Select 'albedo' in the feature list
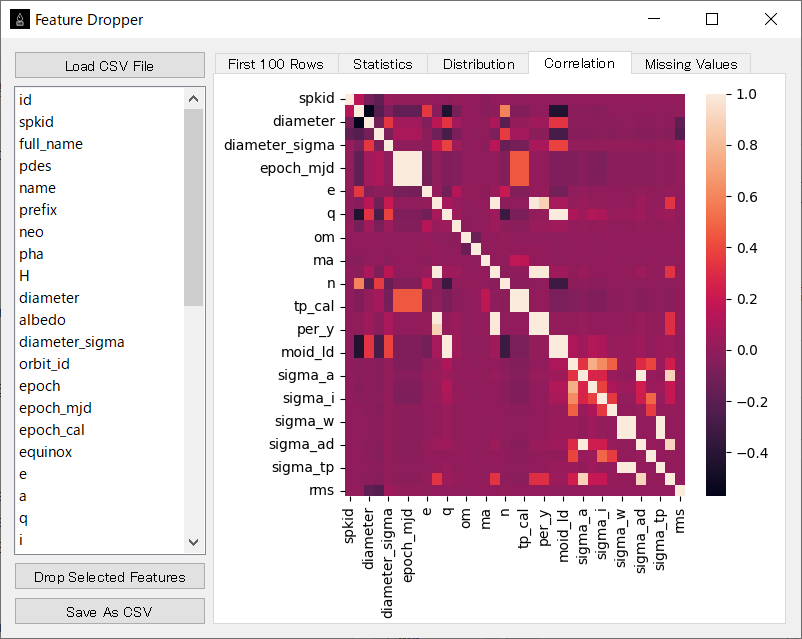The image size is (802, 639). click(x=100, y=320)
